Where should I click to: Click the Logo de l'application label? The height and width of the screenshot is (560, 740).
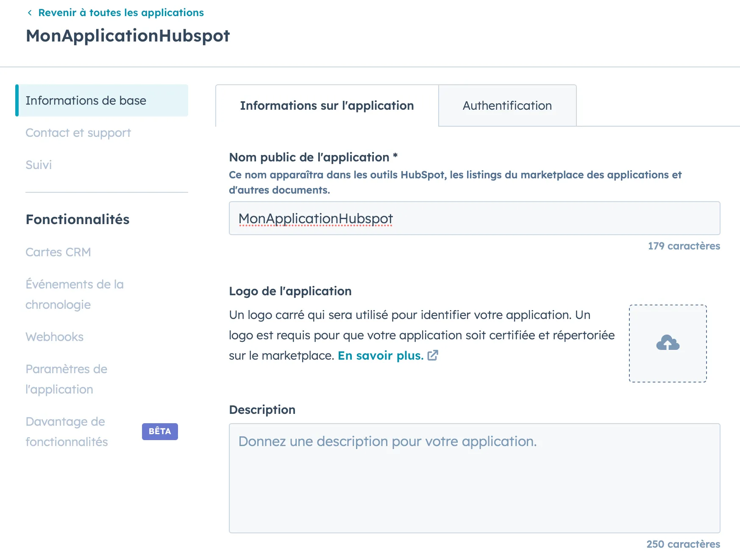click(x=290, y=291)
